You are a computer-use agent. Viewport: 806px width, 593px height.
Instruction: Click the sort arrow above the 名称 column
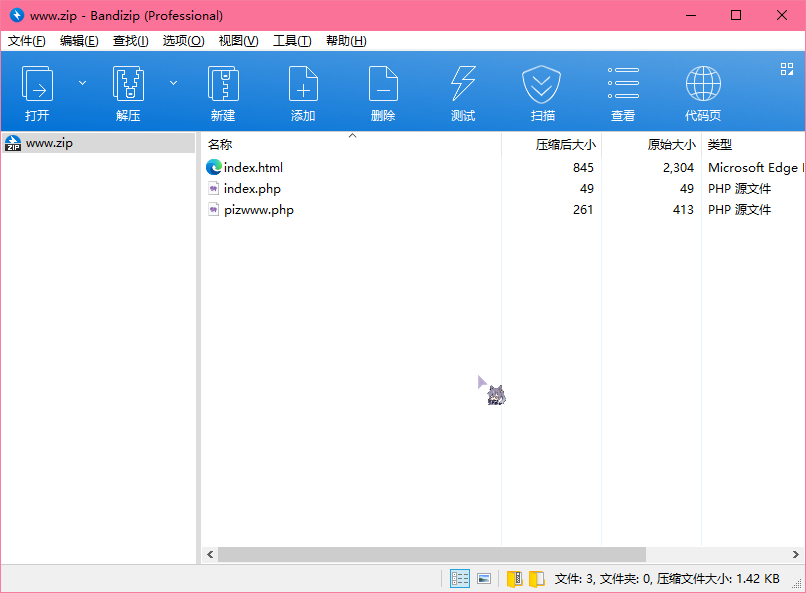352,135
